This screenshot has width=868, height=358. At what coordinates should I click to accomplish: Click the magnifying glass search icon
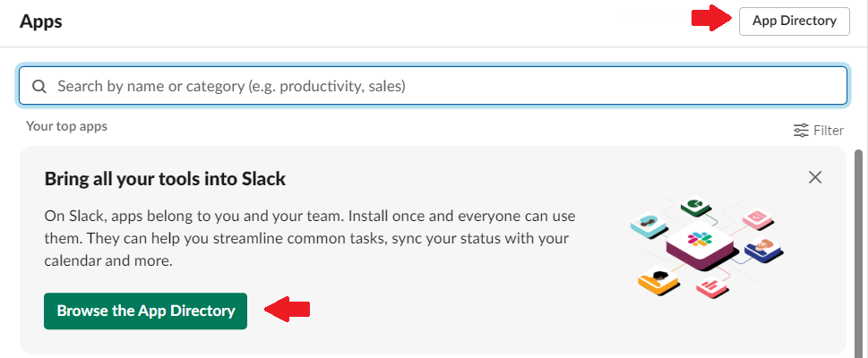(39, 87)
